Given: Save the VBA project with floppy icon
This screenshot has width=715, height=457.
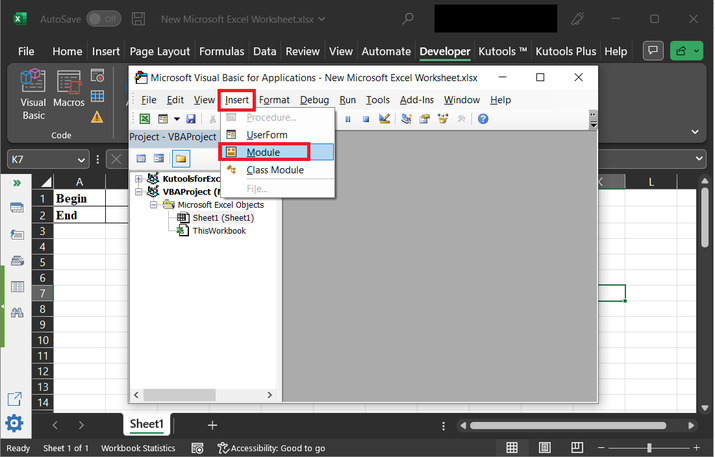Looking at the screenshot, I should [x=191, y=119].
